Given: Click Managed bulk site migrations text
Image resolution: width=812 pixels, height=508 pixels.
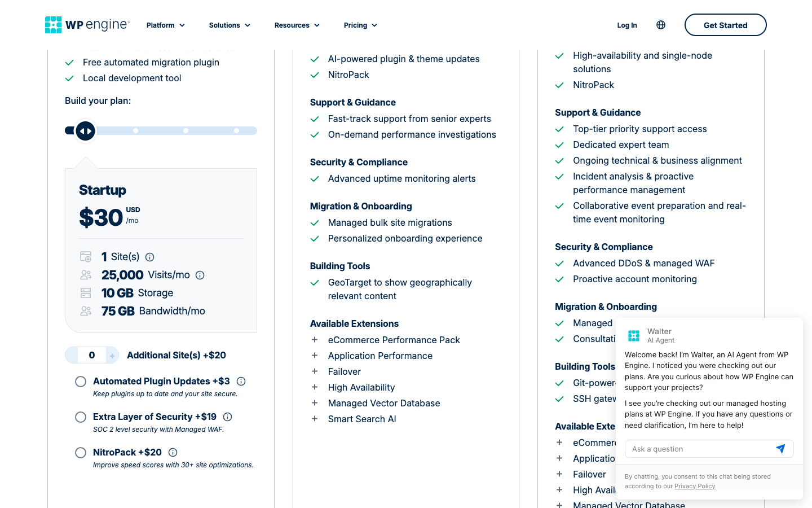Looking at the screenshot, I should [390, 222].
